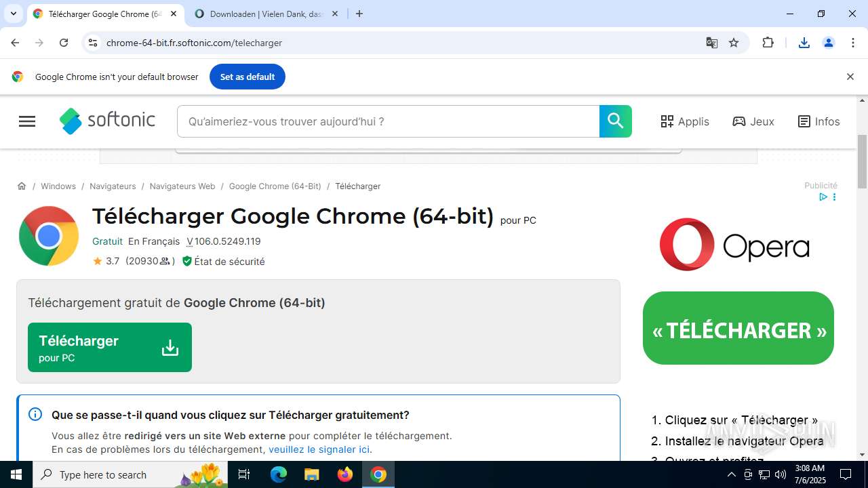Open the Windows breadcrumb
The width and height of the screenshot is (868, 488).
pos(58,186)
